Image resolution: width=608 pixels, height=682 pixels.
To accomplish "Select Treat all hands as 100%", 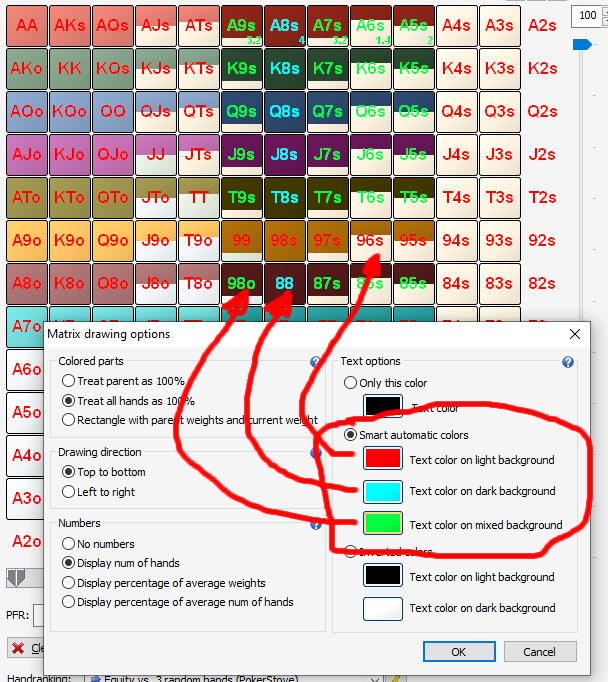I will pos(129,401).
